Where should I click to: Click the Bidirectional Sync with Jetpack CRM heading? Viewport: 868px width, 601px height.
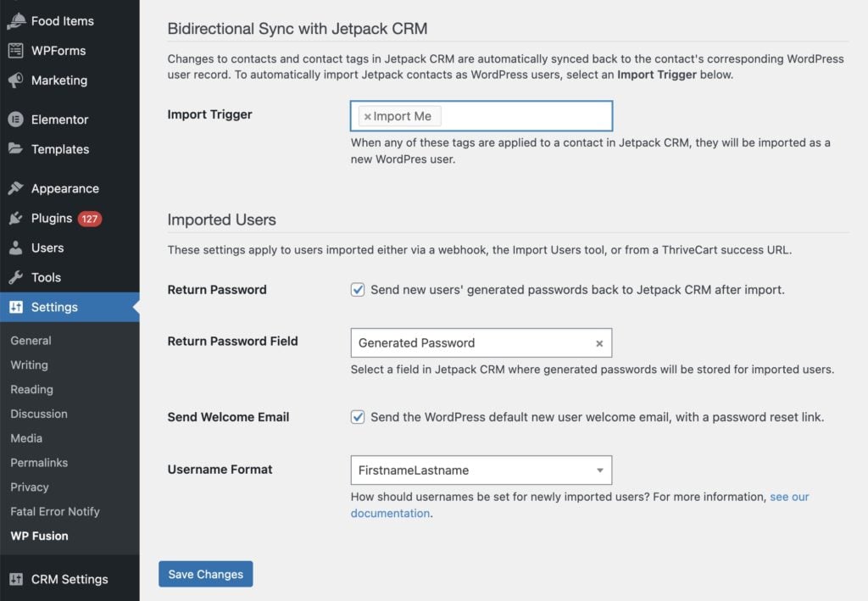298,29
